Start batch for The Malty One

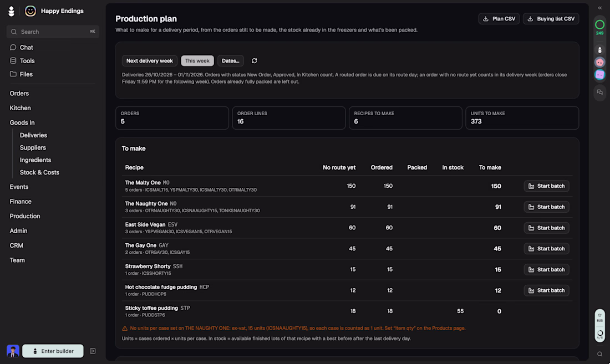point(547,186)
